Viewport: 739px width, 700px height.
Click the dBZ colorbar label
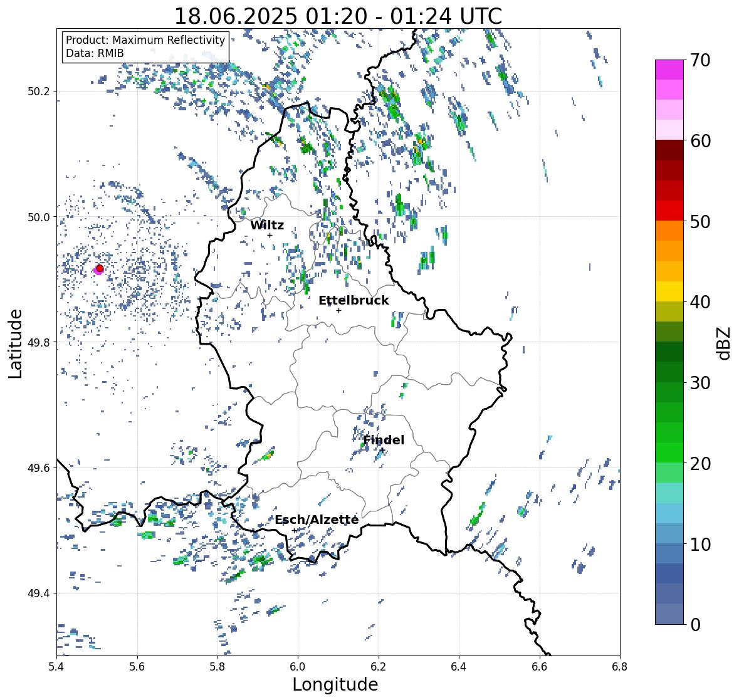(724, 343)
